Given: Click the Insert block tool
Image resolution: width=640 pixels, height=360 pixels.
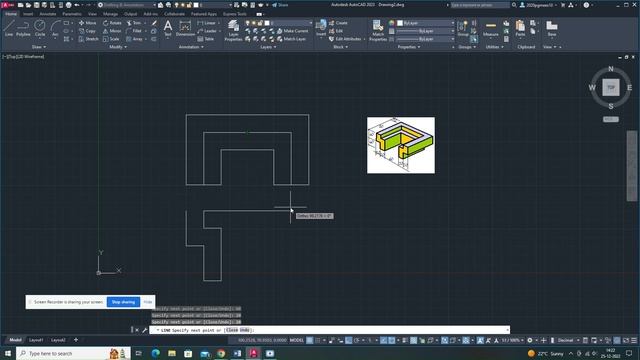Looking at the screenshot, I should (x=321, y=29).
